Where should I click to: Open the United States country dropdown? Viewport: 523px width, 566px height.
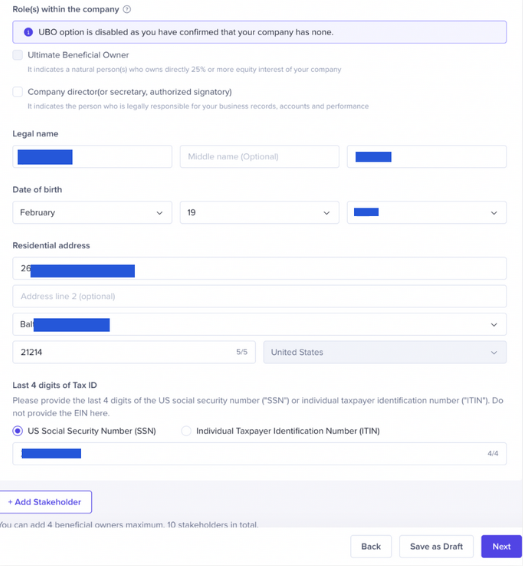[385, 352]
